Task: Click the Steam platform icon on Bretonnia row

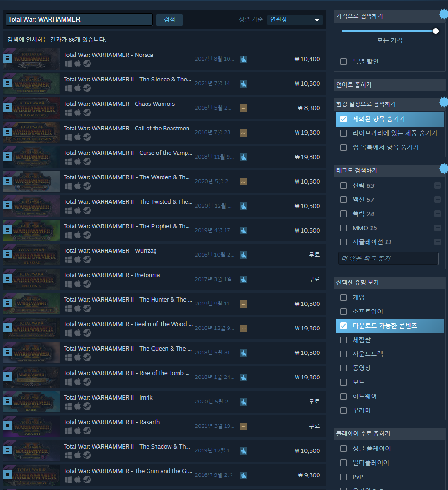Action: pyautogui.click(x=87, y=284)
